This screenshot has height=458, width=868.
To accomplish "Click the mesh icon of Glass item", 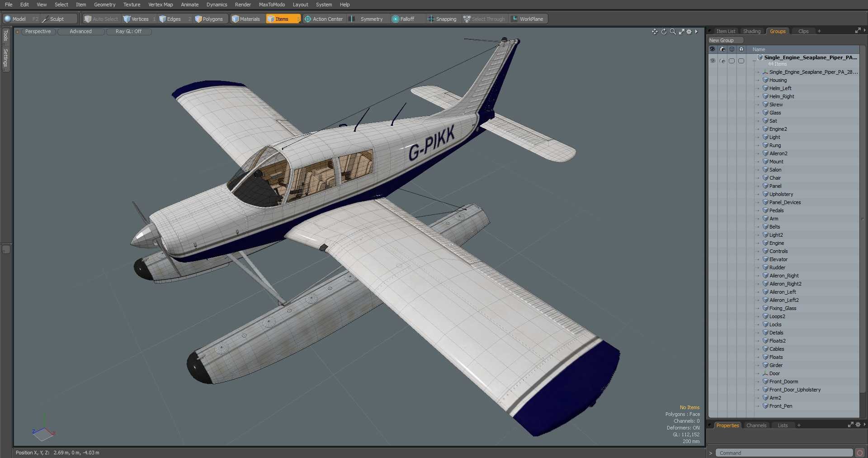I will coord(766,113).
